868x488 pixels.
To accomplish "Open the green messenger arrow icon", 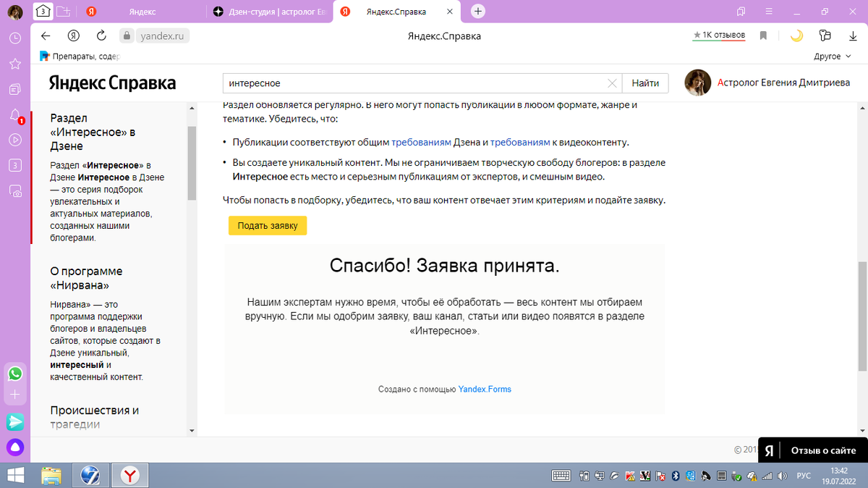I will point(14,421).
